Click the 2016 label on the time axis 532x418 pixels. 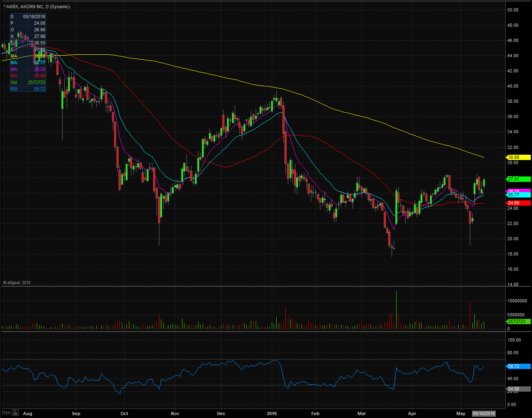click(272, 413)
